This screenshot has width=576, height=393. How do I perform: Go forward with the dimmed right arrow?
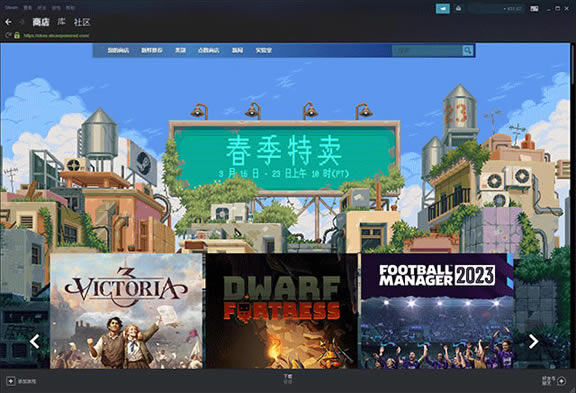pyautogui.click(x=22, y=22)
